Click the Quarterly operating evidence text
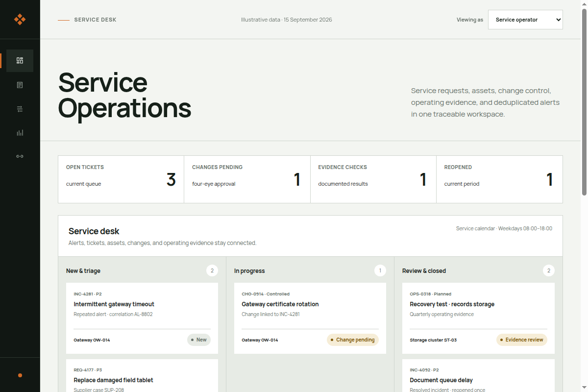This screenshot has width=588, height=392. click(441, 315)
